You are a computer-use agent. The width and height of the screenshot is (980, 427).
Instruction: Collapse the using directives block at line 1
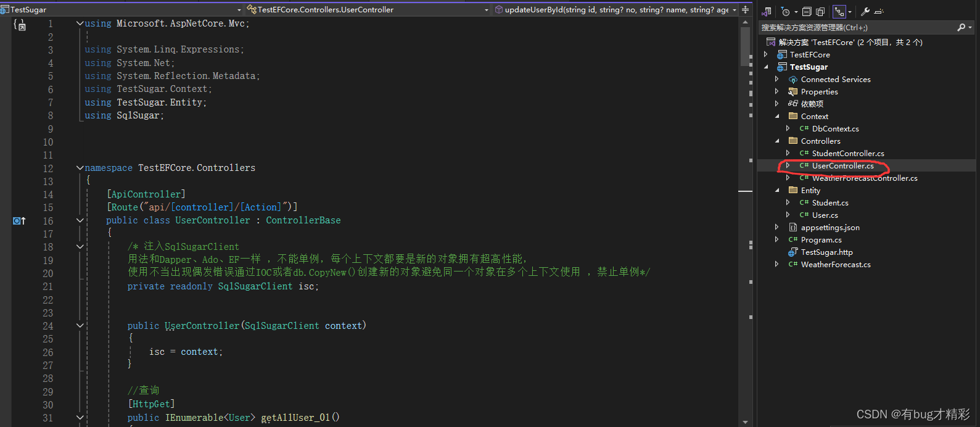[80, 23]
